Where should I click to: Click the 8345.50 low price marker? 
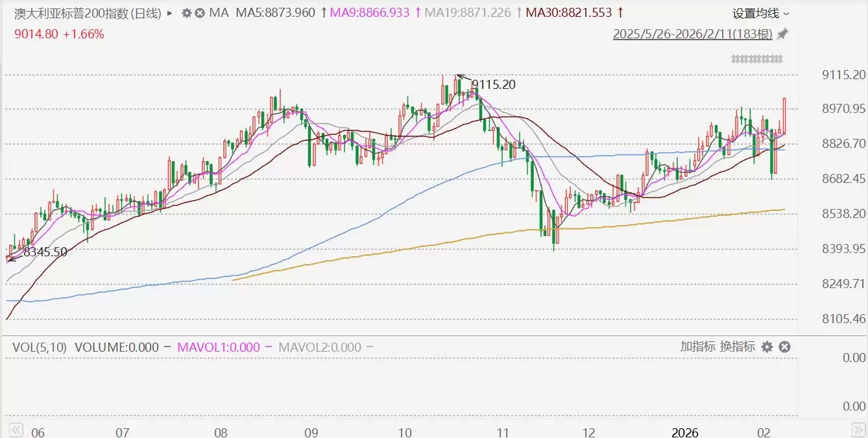click(45, 252)
